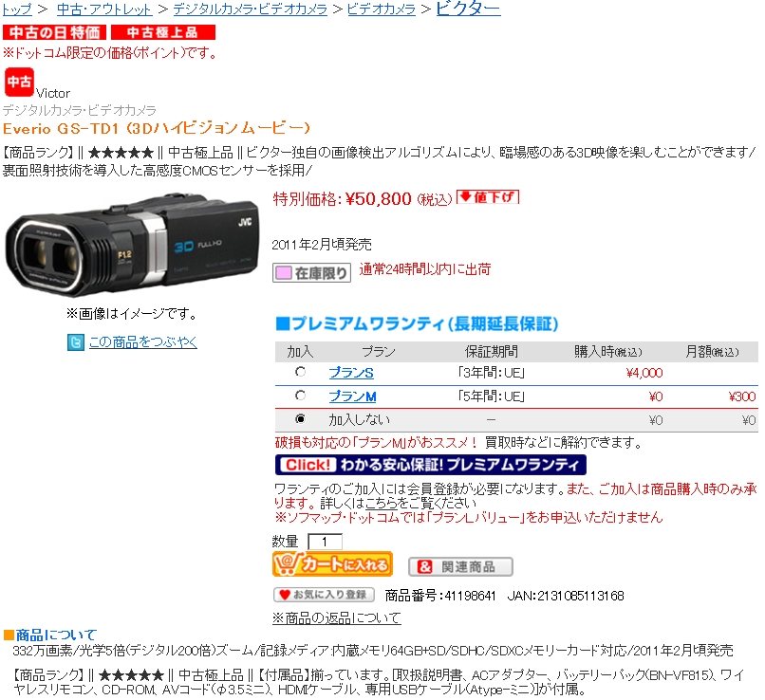
Task: Open the 中古・アウトレット breadcrumb
Action: (x=104, y=9)
